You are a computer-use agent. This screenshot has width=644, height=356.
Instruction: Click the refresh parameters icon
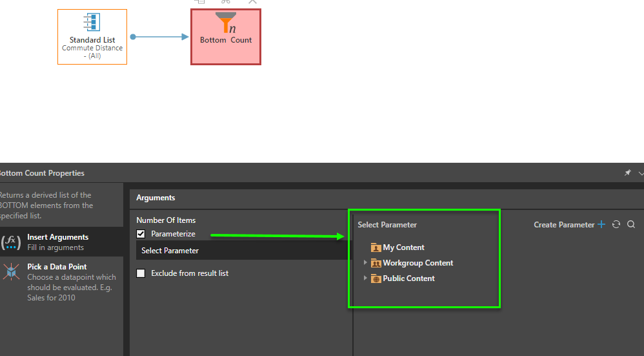coord(616,225)
